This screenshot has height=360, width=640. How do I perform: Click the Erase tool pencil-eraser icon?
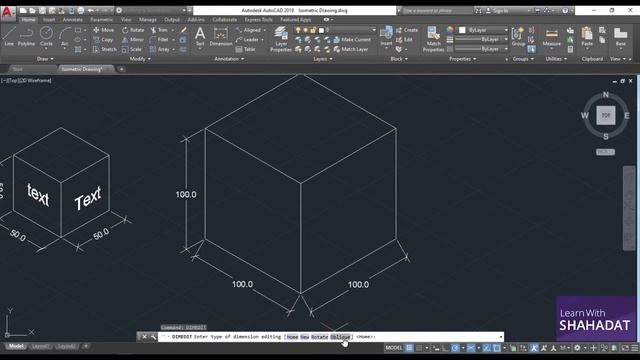coord(183,30)
